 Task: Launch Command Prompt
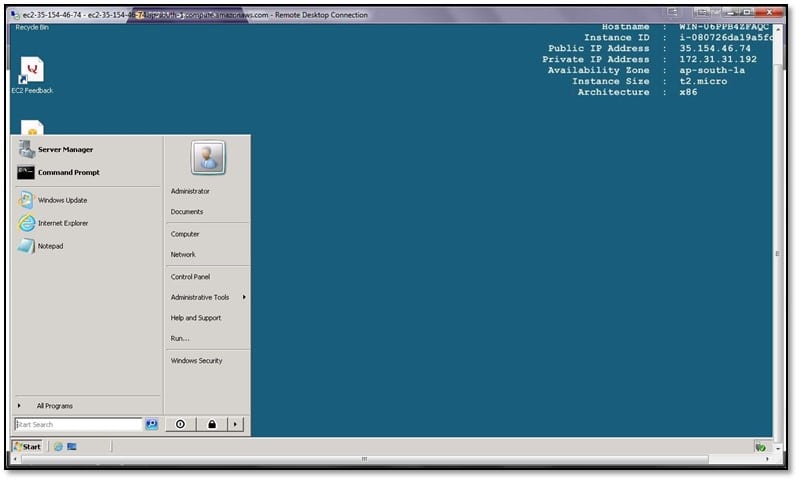point(68,172)
